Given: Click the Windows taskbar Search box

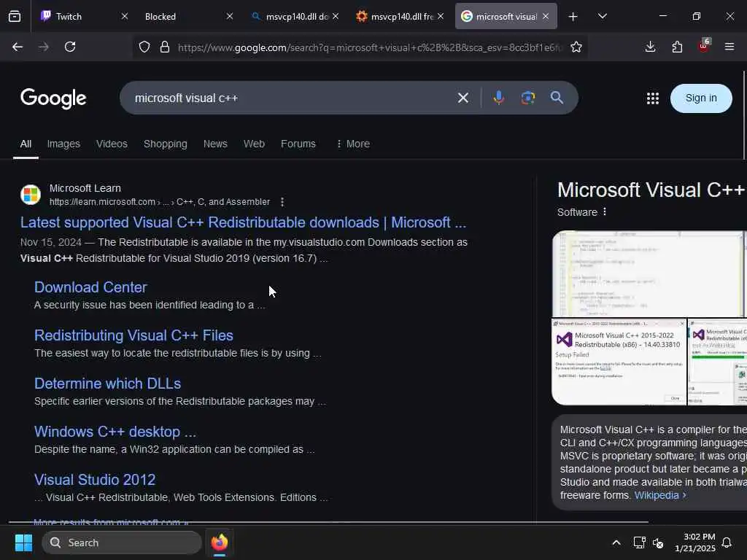Looking at the screenshot, I should point(122,542).
